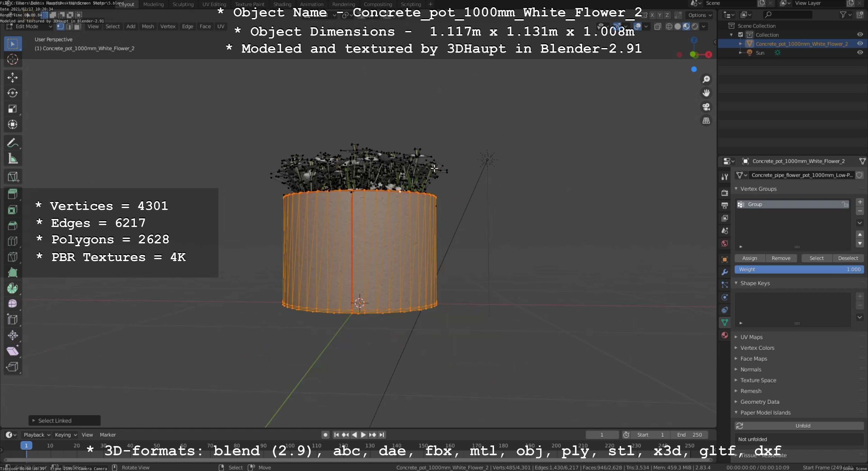Screen dimensions: 868x471
Task: Click the Deselect button
Action: point(848,258)
